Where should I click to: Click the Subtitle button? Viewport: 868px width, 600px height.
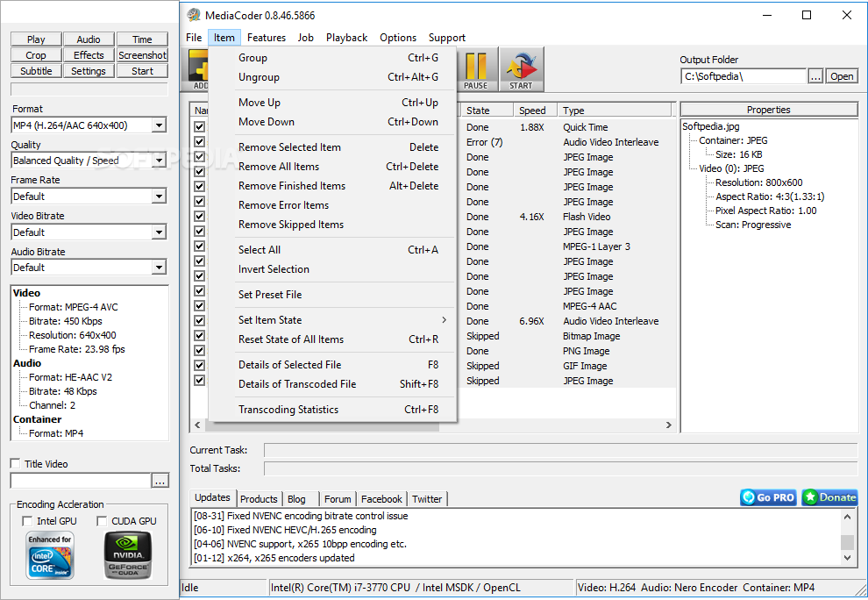coord(36,71)
